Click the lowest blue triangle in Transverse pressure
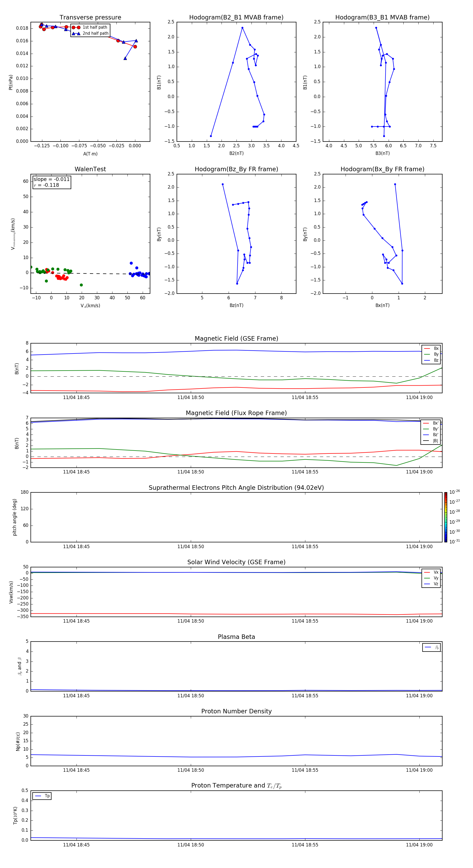The height and width of the screenshot is (868, 473). coord(125,59)
